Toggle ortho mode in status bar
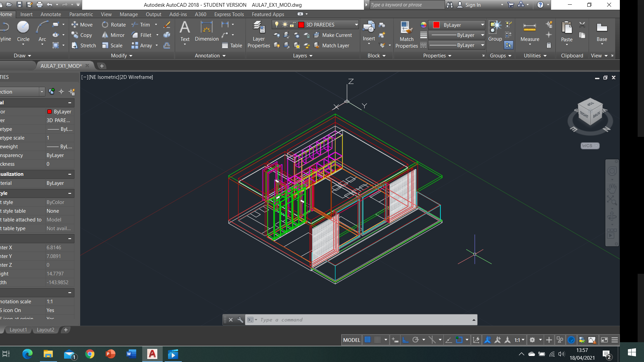Screen dimensions: 644x362 click(406, 340)
